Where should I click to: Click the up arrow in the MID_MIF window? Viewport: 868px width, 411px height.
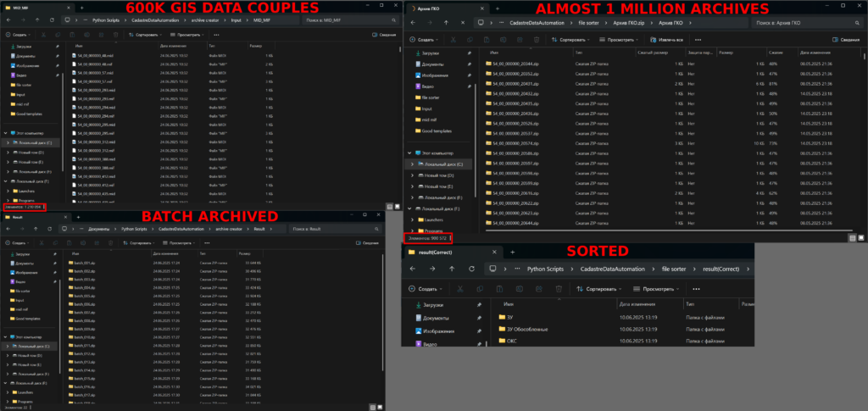point(37,19)
